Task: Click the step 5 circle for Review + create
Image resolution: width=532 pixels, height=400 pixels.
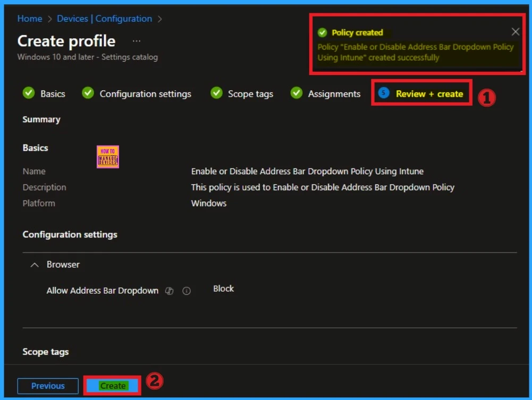Action: click(x=384, y=93)
